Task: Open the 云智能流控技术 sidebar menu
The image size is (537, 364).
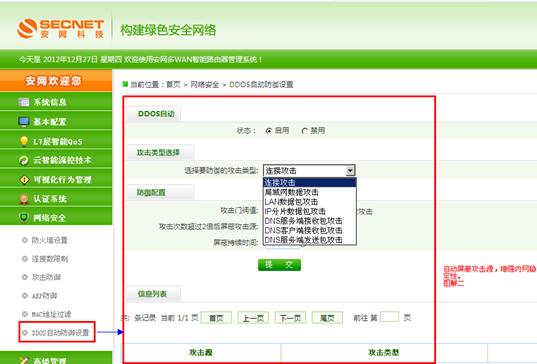Action: click(x=56, y=160)
